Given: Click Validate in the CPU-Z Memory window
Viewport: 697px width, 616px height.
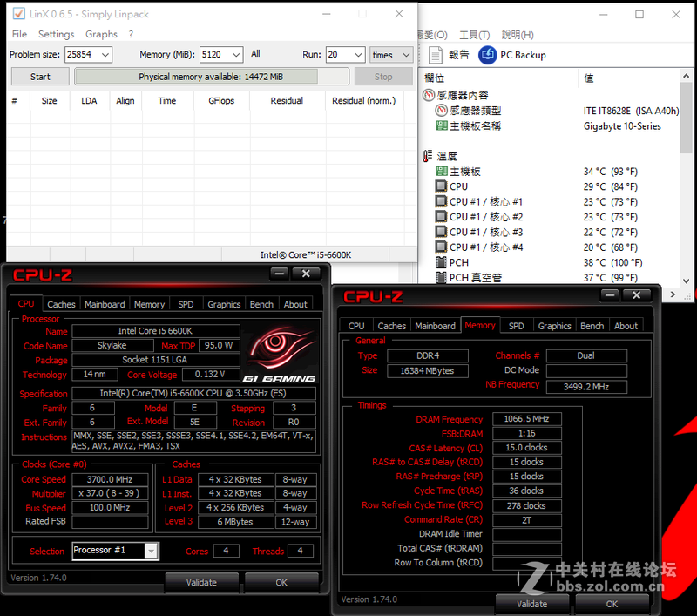Looking at the screenshot, I should tap(531, 603).
